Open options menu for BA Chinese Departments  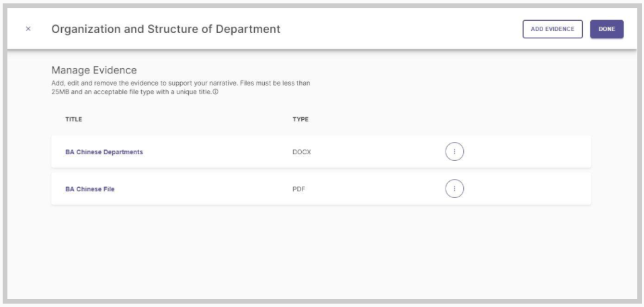[454, 151]
